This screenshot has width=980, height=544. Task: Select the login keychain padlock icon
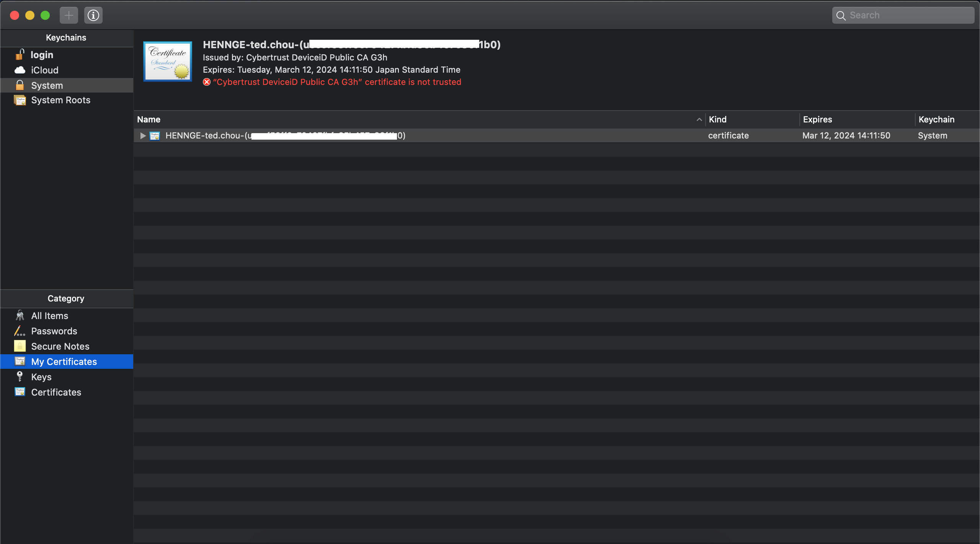pyautogui.click(x=20, y=55)
